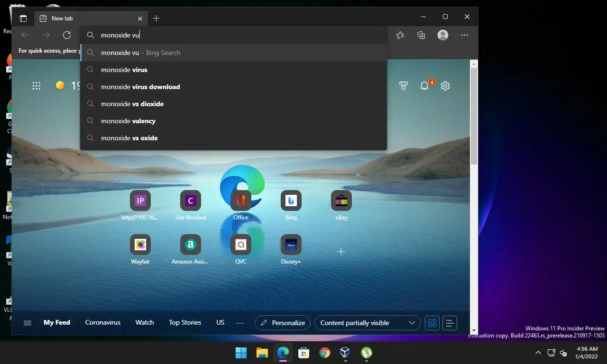Image resolution: width=607 pixels, height=364 pixels.
Task: Open Edge Settings and more menu
Action: 465,35
